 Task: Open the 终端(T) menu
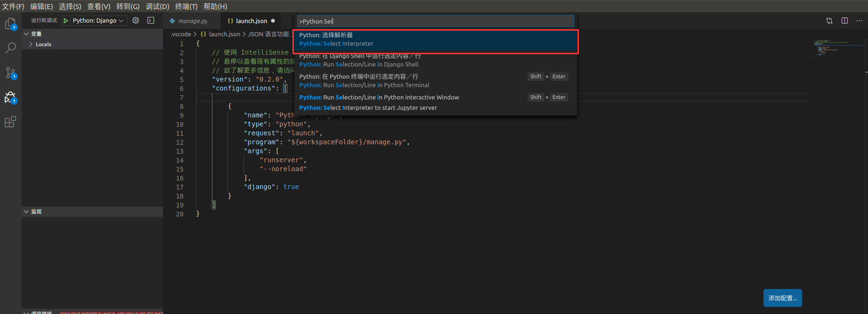[x=187, y=7]
